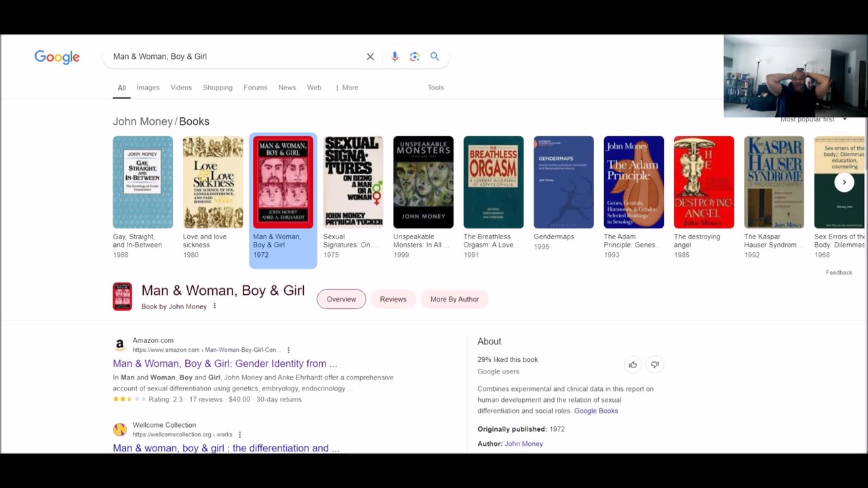This screenshot has width=868, height=488.
Task: Select Gendermaps book cover
Action: (564, 182)
